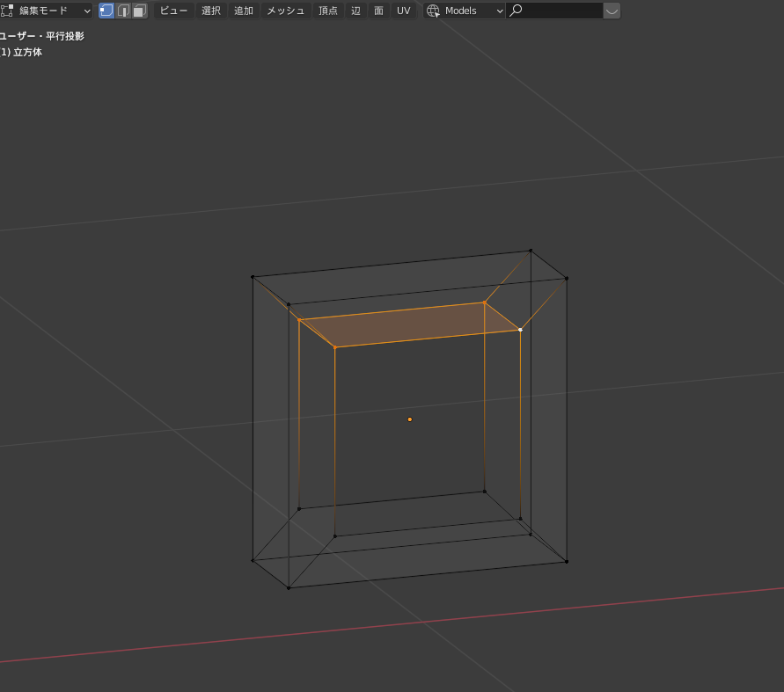This screenshot has width=784, height=692.
Task: Click the highlighted orange top face
Action: tap(410, 324)
